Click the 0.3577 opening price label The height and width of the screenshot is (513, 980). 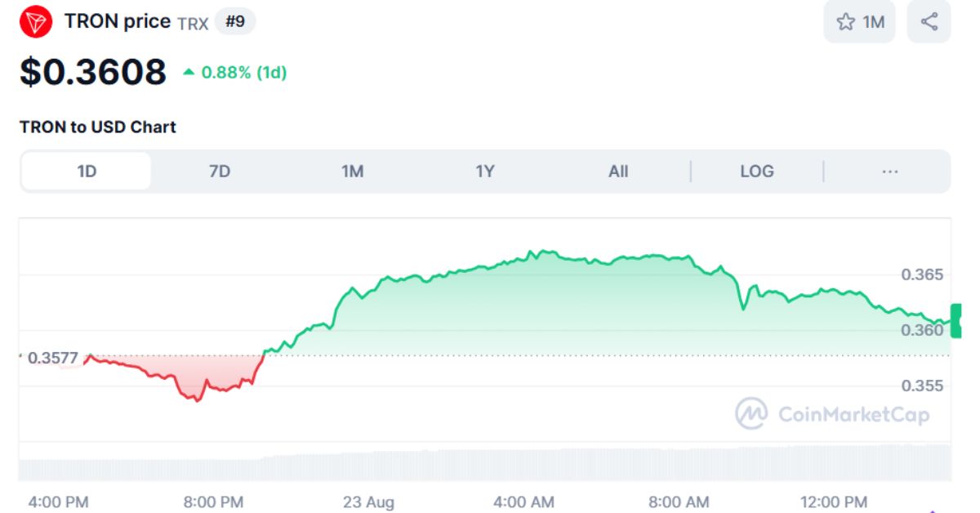[x=51, y=358]
